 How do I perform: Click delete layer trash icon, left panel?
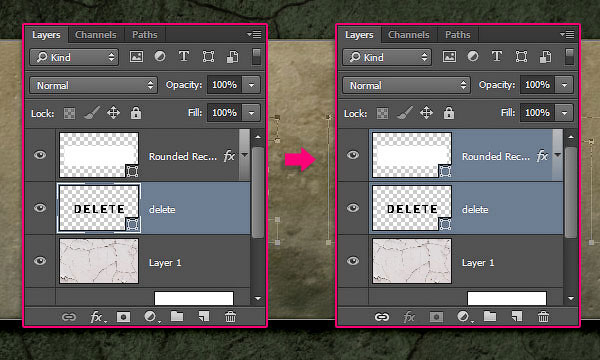tap(230, 317)
